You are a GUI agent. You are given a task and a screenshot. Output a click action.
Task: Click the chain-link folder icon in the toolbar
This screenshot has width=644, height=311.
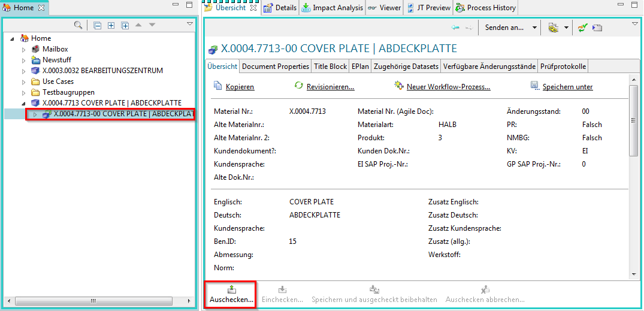click(553, 28)
